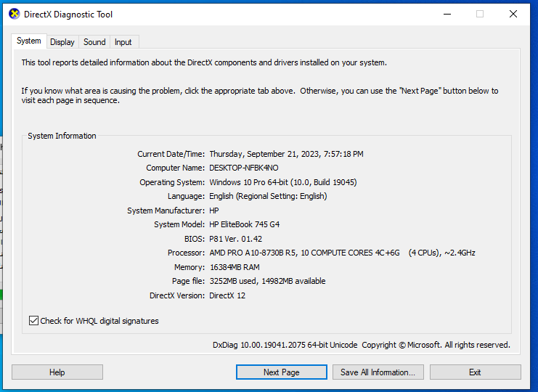
Task: Switch to the Input tab
Action: [x=123, y=42]
